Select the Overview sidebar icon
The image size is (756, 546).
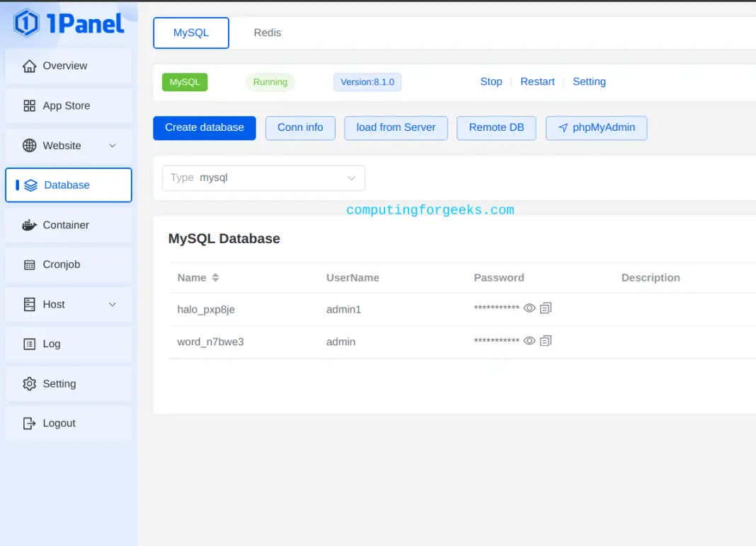[x=30, y=65]
